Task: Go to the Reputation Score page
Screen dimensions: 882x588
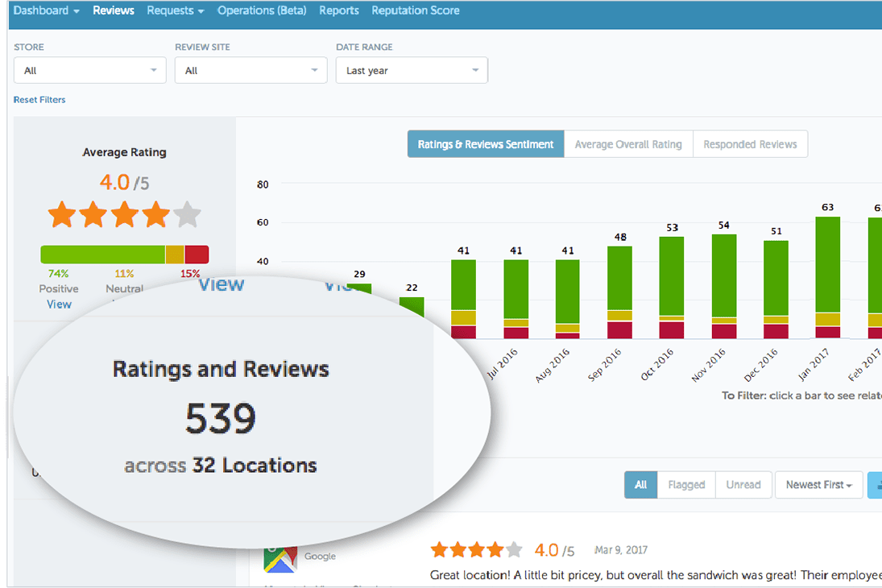Action: point(416,10)
